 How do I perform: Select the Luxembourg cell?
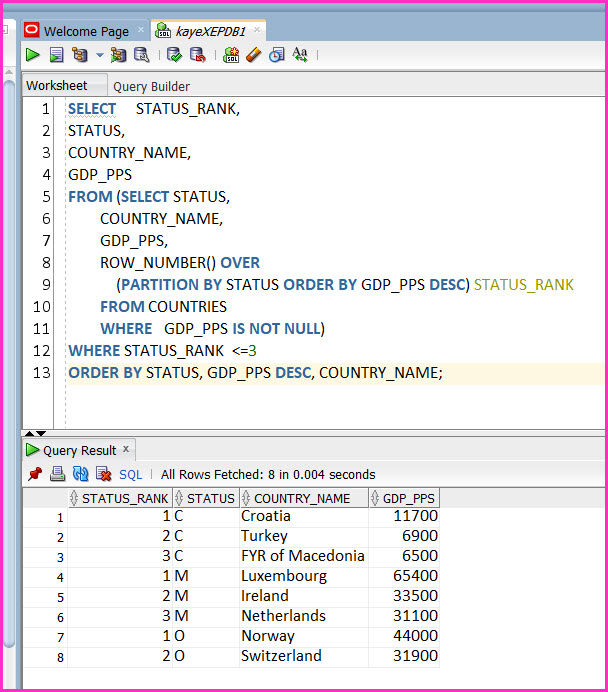[x=304, y=576]
